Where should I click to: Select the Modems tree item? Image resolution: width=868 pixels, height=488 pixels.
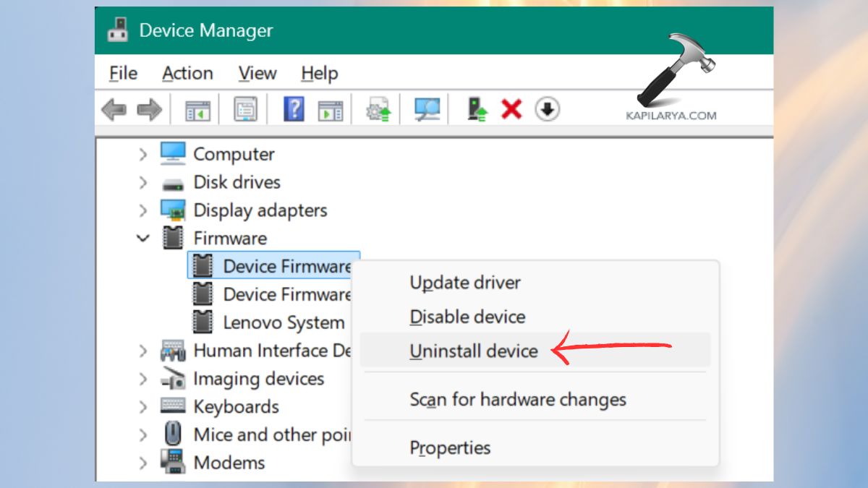[229, 463]
